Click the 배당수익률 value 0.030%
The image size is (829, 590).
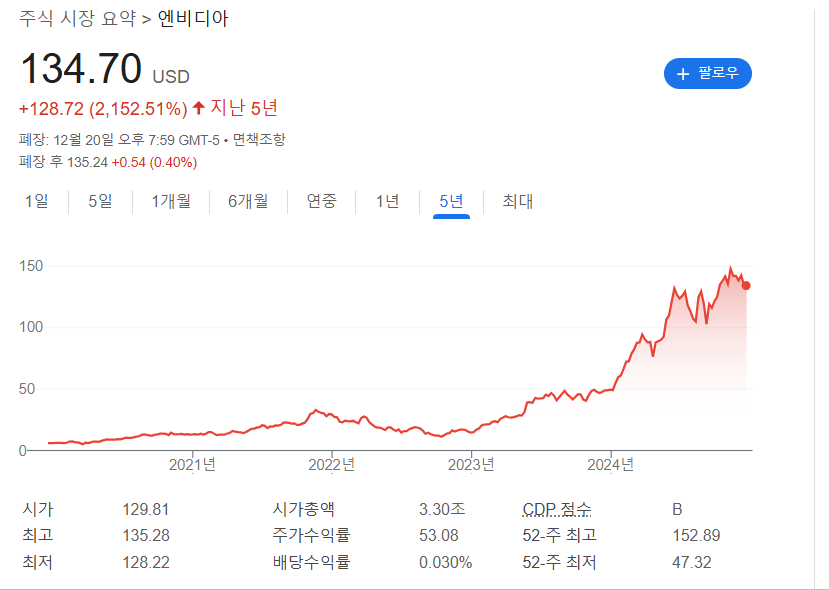446,562
